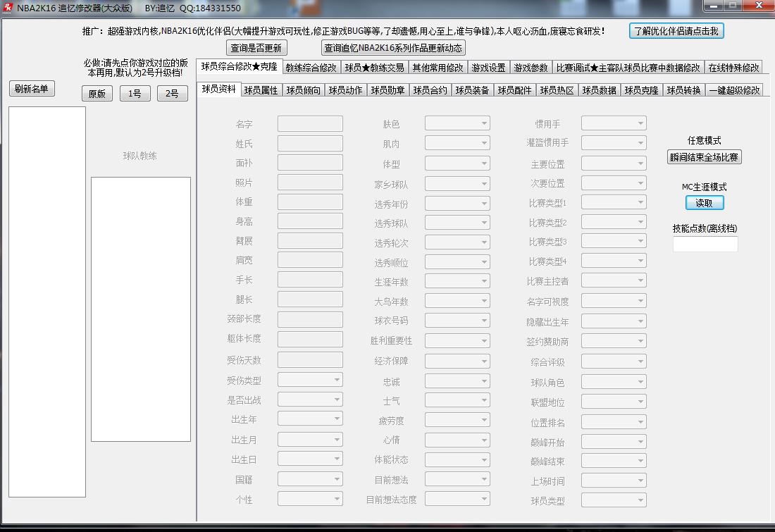Image resolution: width=775 pixels, height=532 pixels.
Task: Click 瞬间结束全场比赛 button
Action: [705, 157]
